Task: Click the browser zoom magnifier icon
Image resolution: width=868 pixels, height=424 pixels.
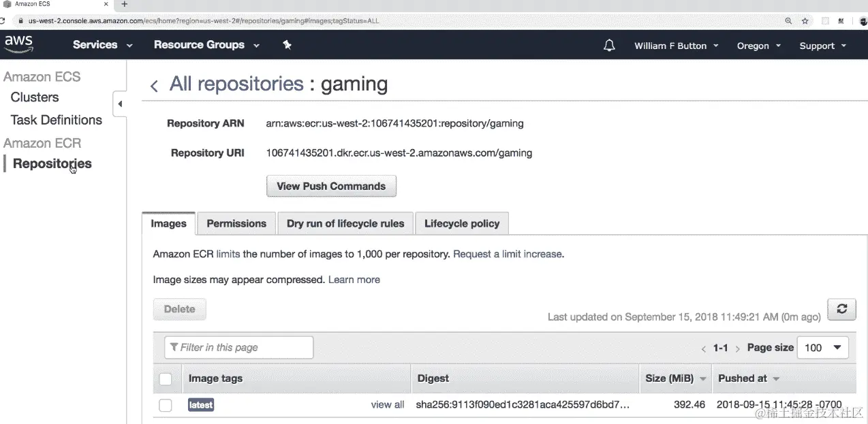Action: tap(788, 21)
